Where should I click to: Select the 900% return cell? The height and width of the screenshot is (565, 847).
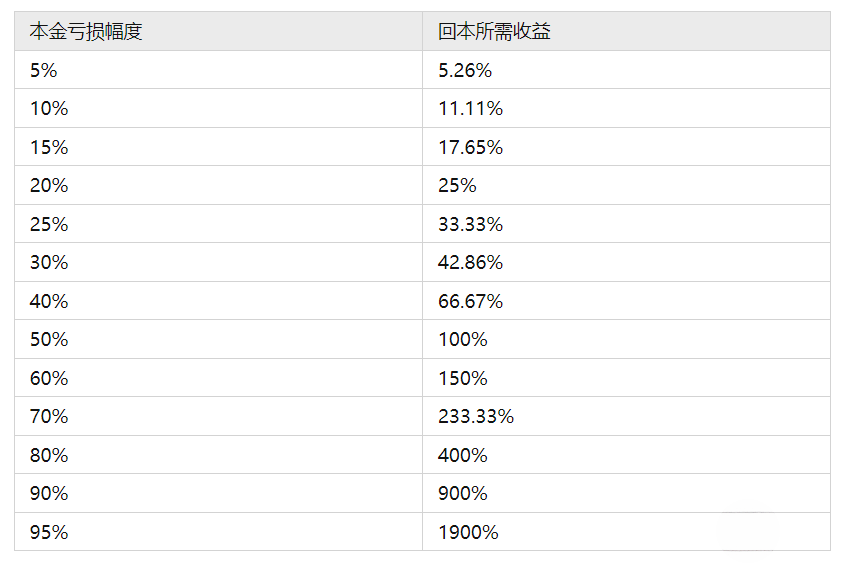(463, 494)
